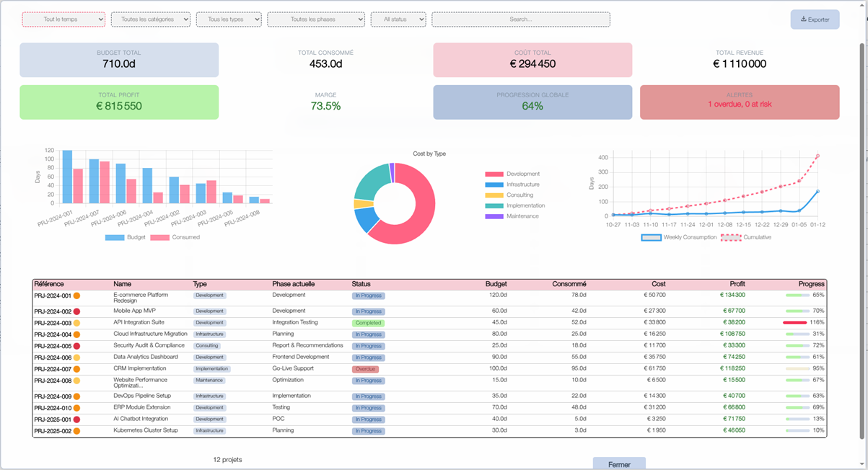
Task: Open the Toutes les catégories dropdown
Action: point(150,19)
